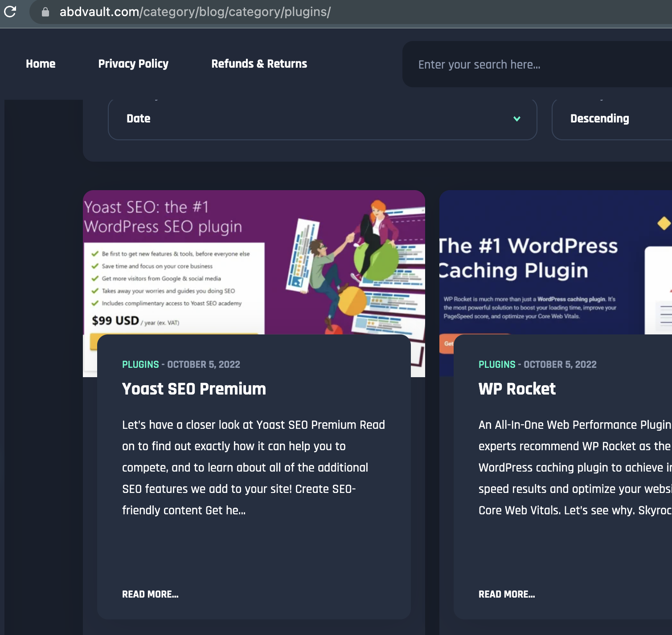Viewport: 672px width, 635px height.
Task: Click the PLUGINS category on WP Rocket card
Action: (497, 364)
